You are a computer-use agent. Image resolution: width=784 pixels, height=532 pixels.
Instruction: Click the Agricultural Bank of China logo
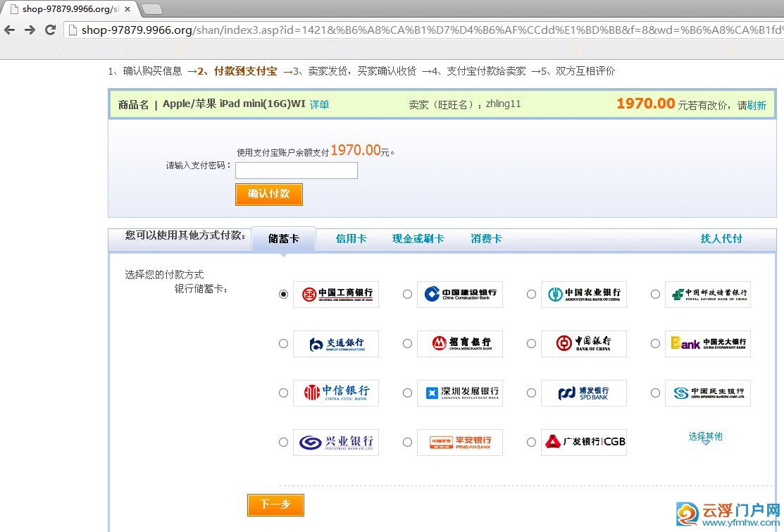pyautogui.click(x=584, y=295)
